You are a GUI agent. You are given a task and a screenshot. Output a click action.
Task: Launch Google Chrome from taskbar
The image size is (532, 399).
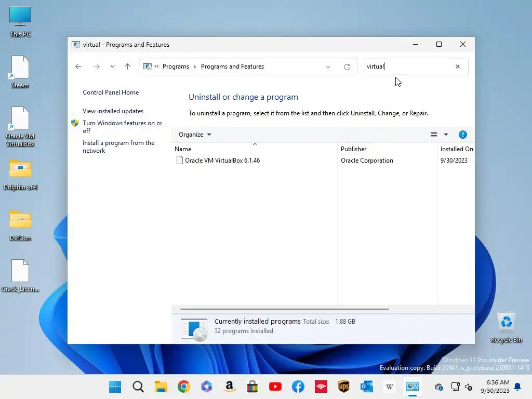coord(183,387)
